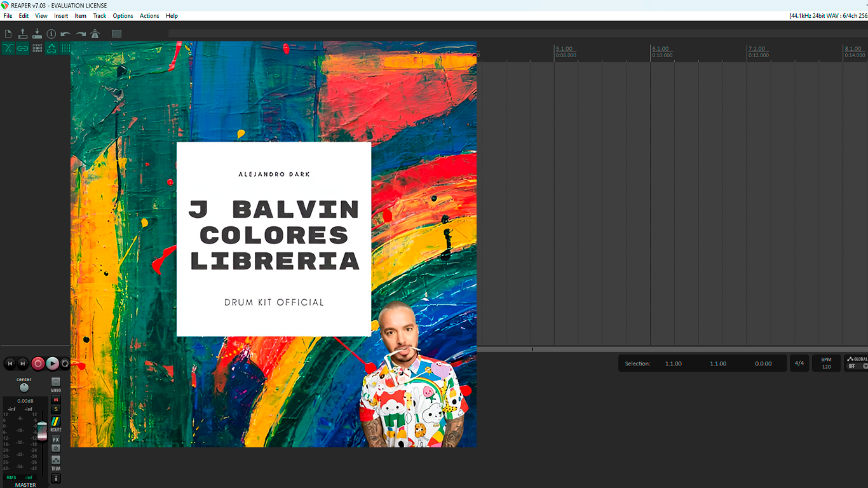Click the Play button
This screenshot has height=488, width=868.
[53, 363]
